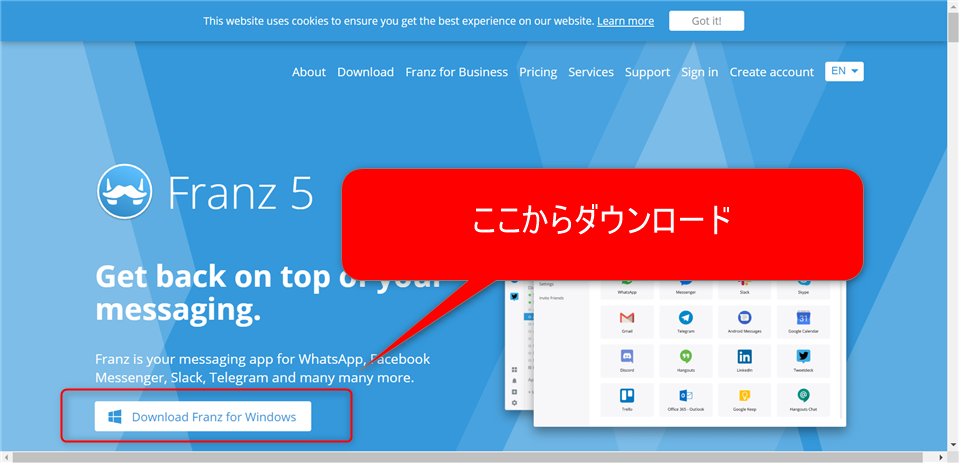Click the Franz mustache logo
The width and height of the screenshot is (959, 463).
point(124,191)
